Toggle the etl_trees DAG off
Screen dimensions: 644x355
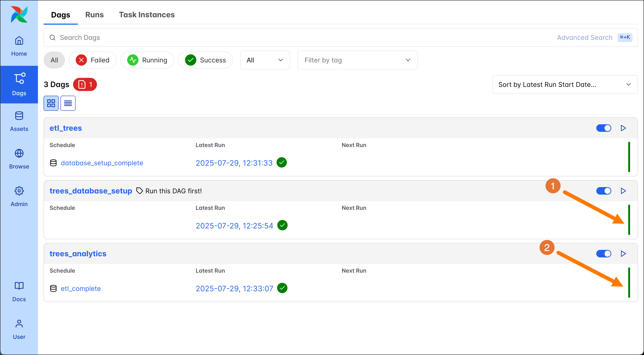click(x=603, y=128)
